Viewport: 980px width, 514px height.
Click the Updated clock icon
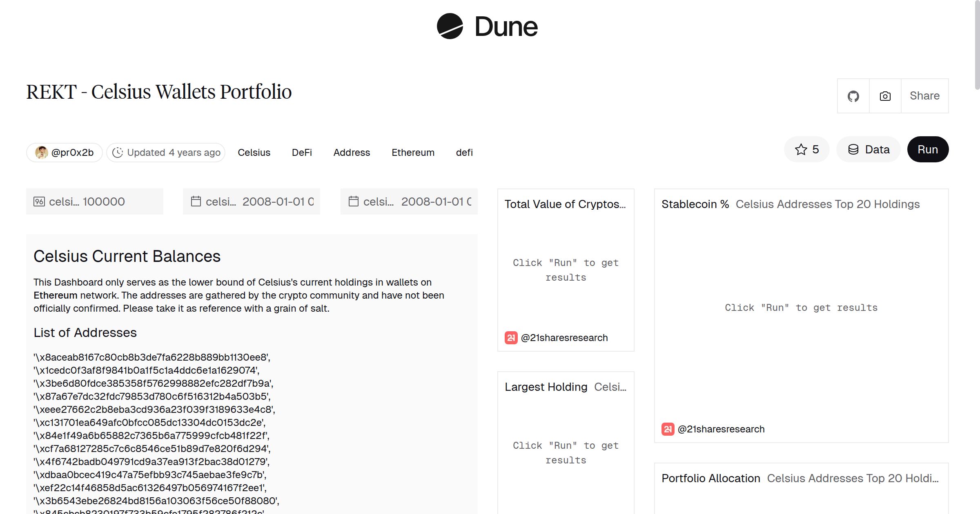[x=118, y=153]
